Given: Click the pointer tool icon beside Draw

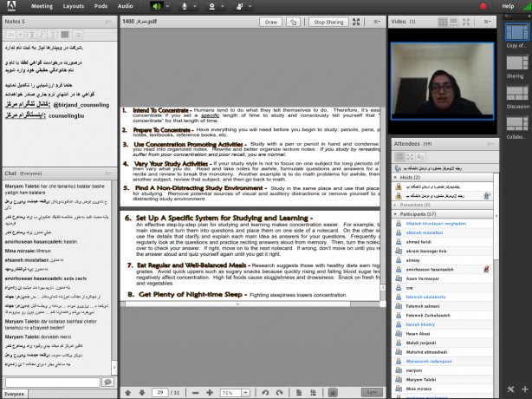Looking at the screenshot, I should pos(293,22).
